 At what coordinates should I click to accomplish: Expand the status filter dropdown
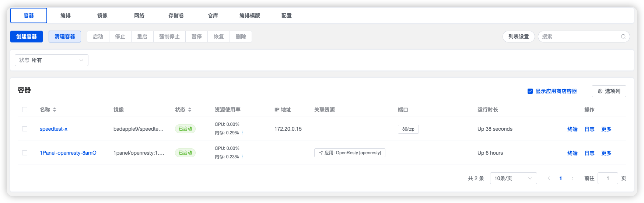click(x=52, y=60)
